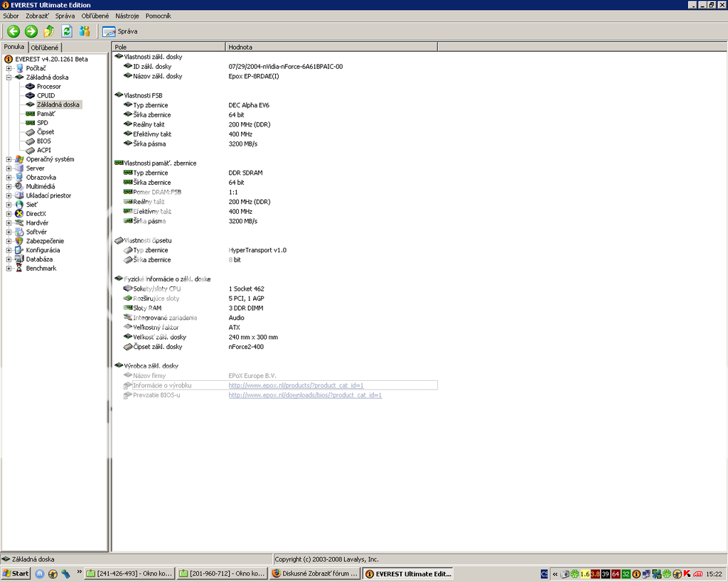
Task: Open the Nástroje menu
Action: coord(127,16)
